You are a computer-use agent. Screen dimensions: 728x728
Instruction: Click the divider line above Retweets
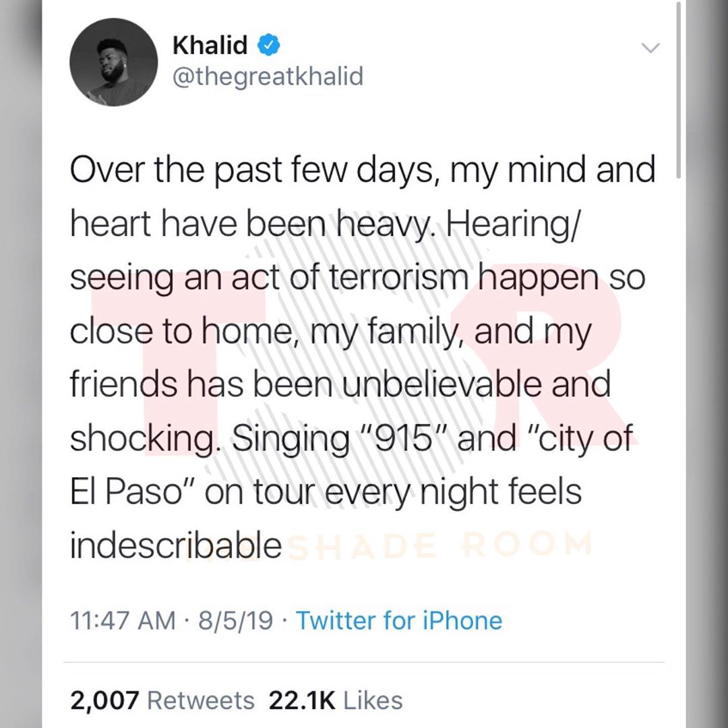click(364, 662)
